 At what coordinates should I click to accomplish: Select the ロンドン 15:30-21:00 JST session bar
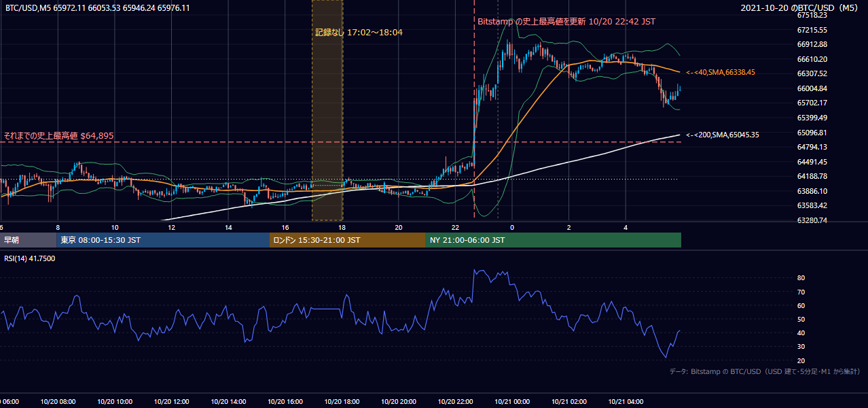(x=348, y=240)
